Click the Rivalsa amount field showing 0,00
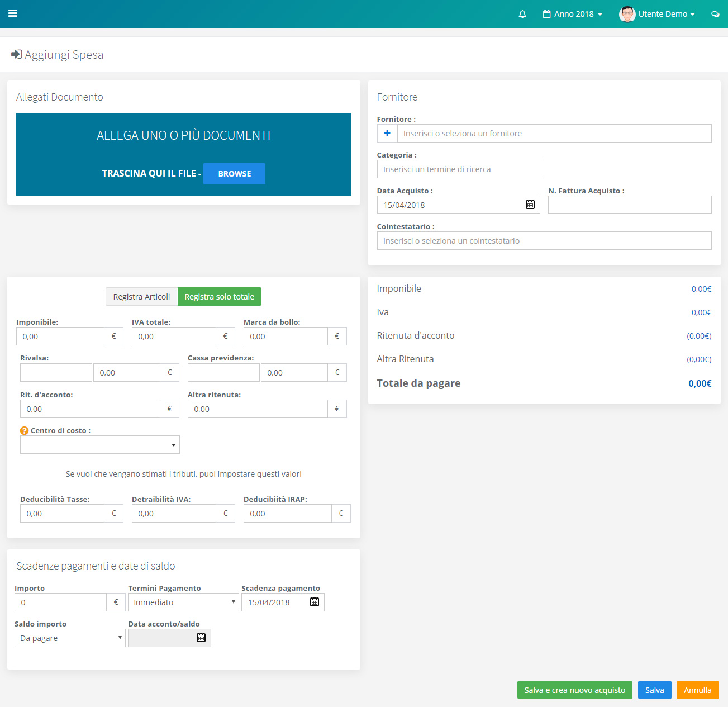 point(127,372)
